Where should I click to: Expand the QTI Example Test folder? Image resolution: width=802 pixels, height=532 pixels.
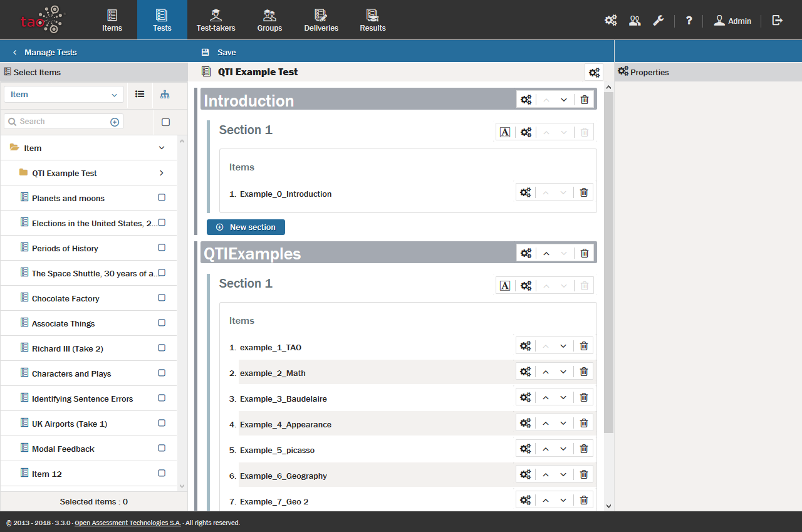coord(161,173)
